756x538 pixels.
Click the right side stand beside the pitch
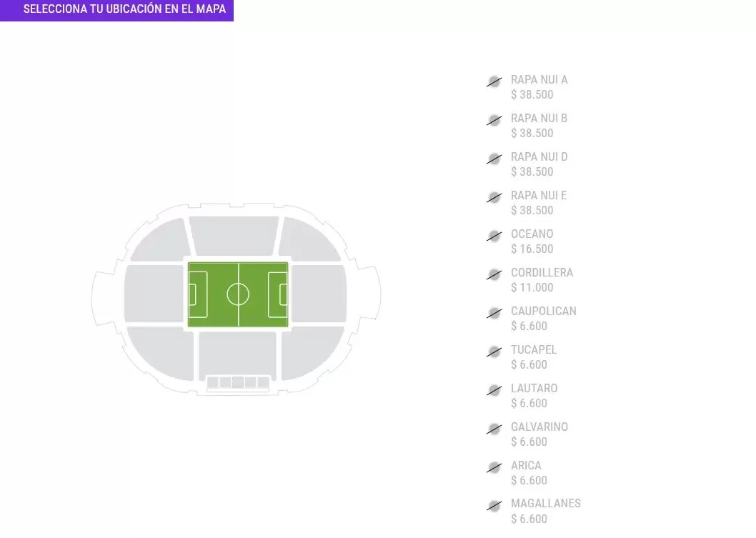(x=319, y=294)
